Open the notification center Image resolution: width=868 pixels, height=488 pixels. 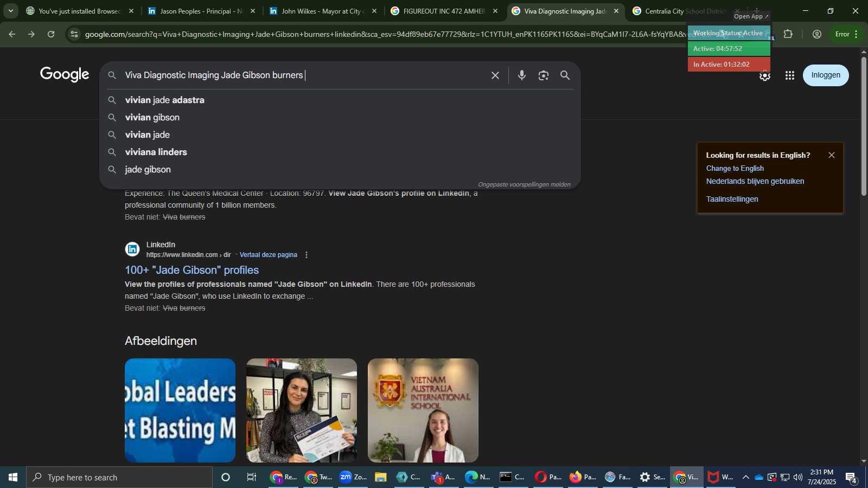coord(851,477)
